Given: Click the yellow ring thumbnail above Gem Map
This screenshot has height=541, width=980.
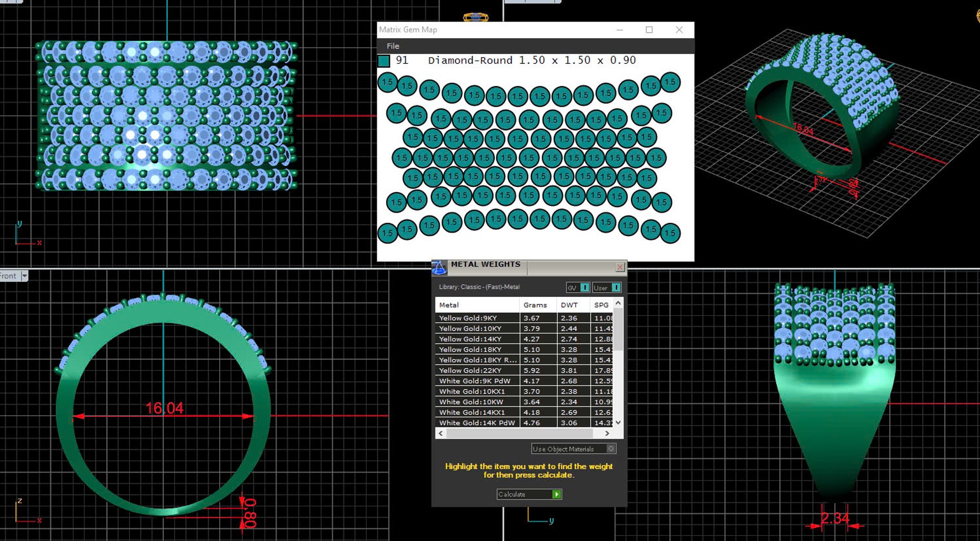Looking at the screenshot, I should pyautogui.click(x=475, y=17).
